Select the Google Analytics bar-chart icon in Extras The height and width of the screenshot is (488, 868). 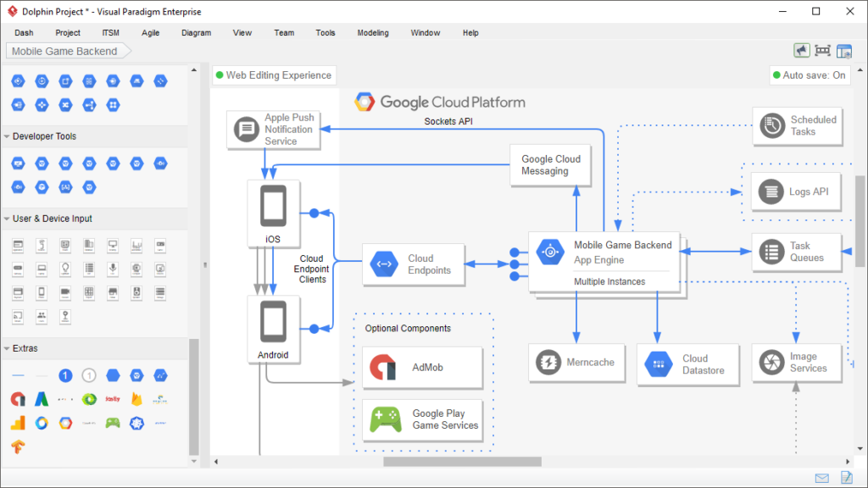[x=17, y=424]
